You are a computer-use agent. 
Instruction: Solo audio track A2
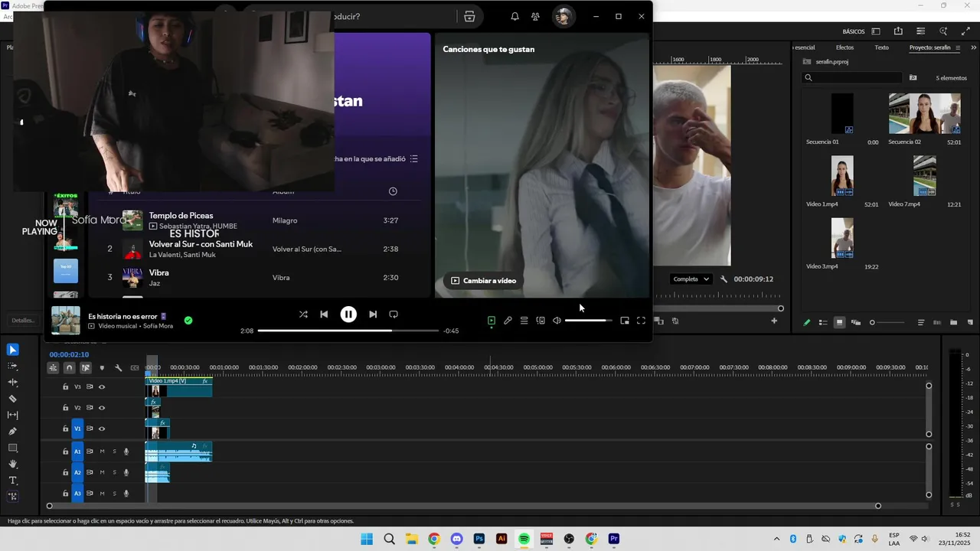(x=115, y=472)
